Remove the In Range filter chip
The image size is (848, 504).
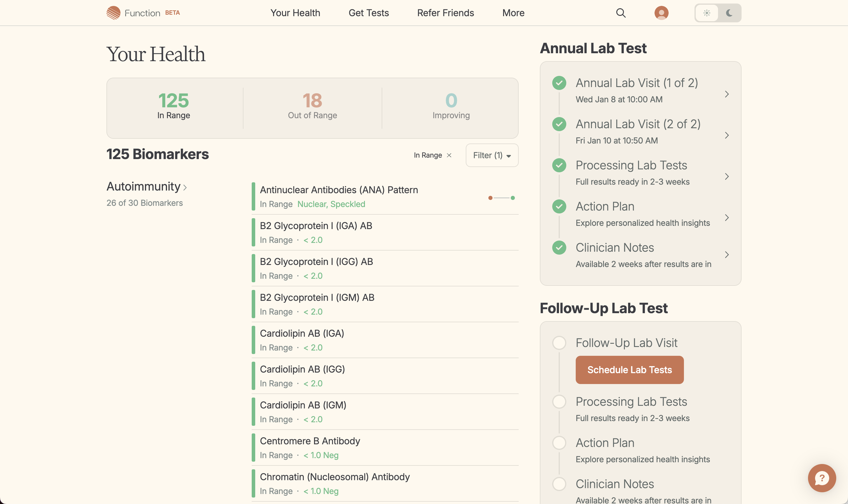click(x=449, y=155)
